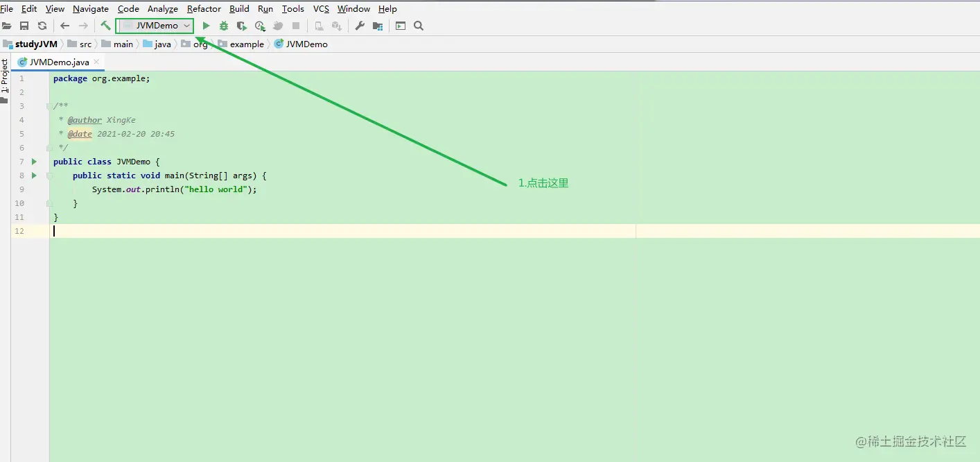980x462 pixels.
Task: Open the Edit menu
Action: tap(29, 9)
